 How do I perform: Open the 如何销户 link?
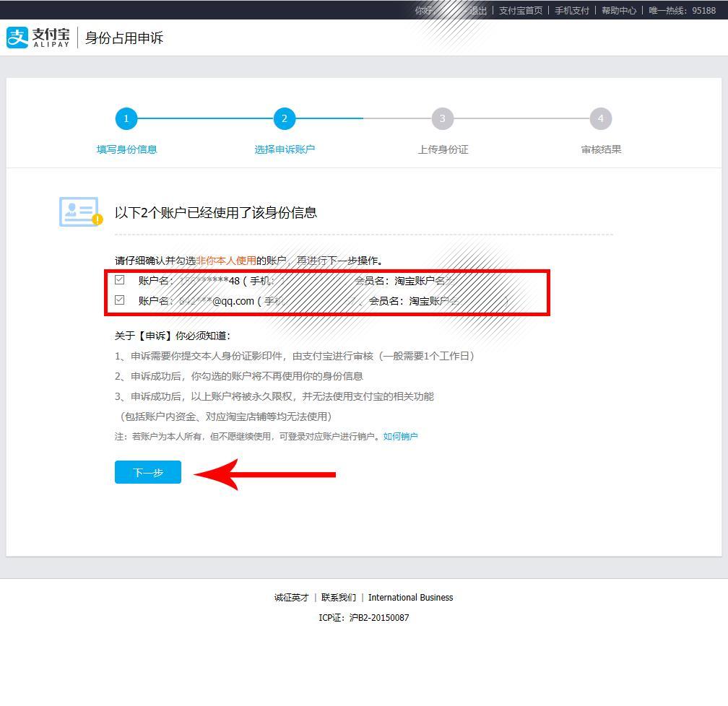[400, 436]
